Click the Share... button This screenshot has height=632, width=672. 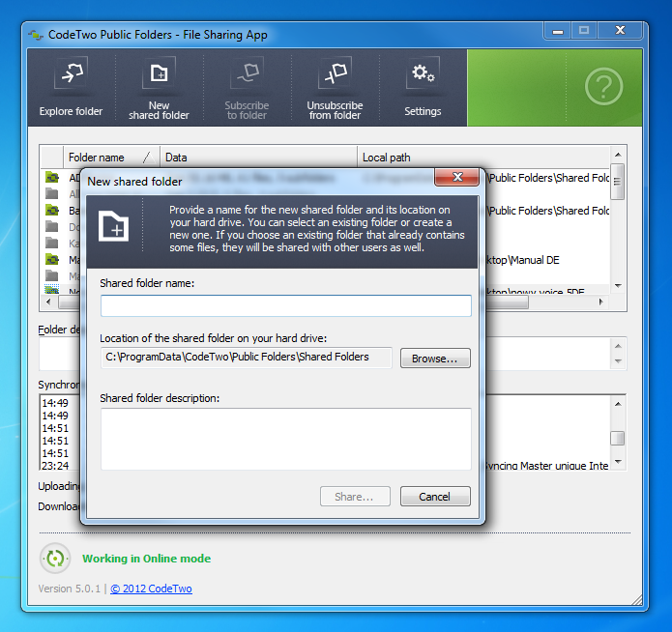click(355, 496)
